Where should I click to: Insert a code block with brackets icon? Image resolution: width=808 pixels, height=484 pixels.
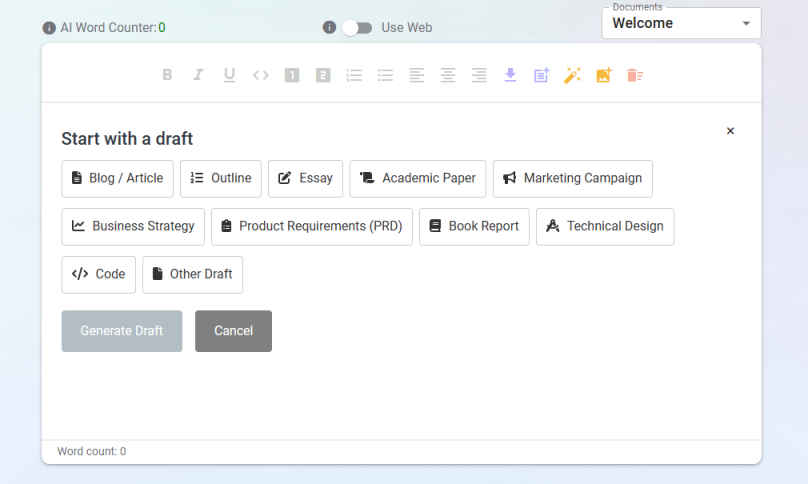tap(260, 75)
